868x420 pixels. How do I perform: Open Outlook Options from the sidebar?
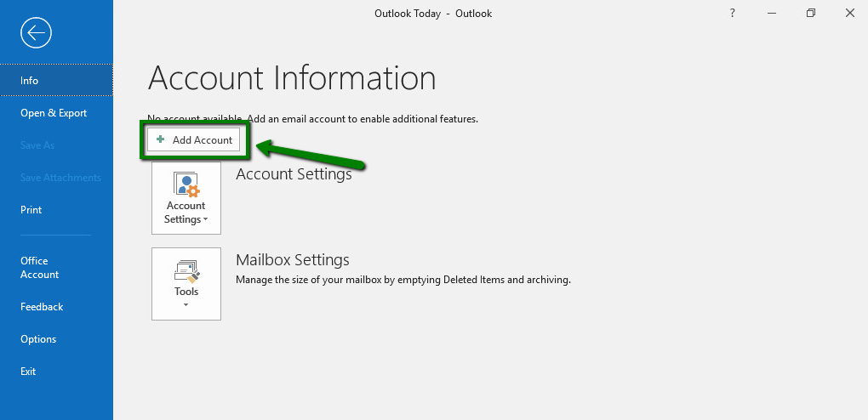tap(38, 339)
